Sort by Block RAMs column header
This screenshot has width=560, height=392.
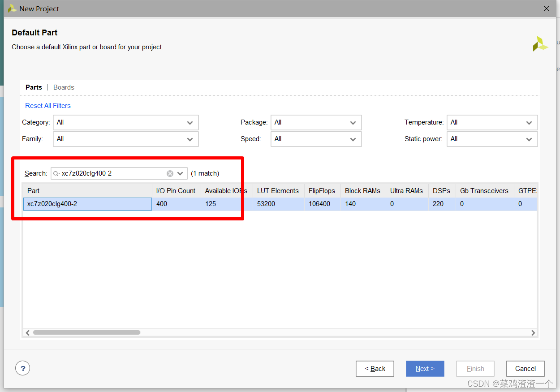pyautogui.click(x=363, y=191)
